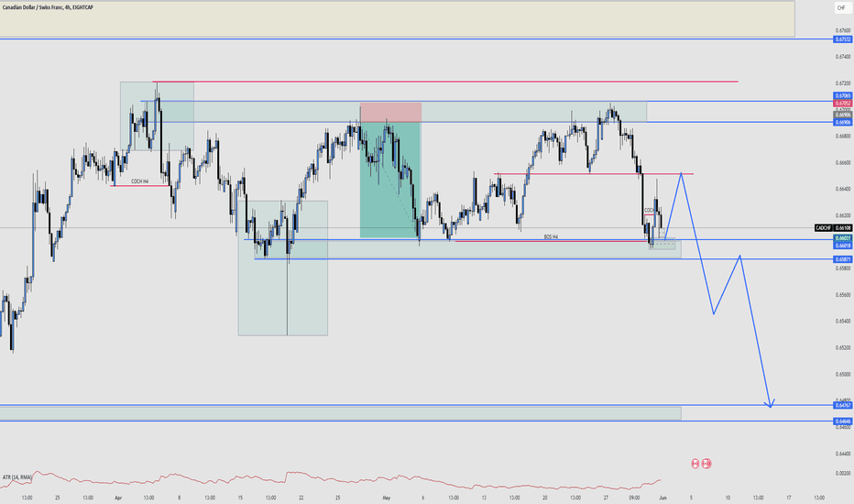
Task: Click the 0.65400 price axis value
Action: [843, 321]
